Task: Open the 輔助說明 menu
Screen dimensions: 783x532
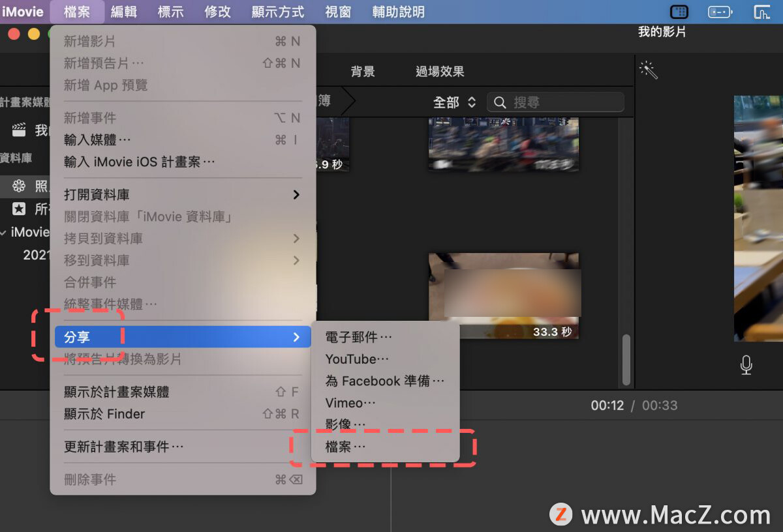Action: (x=398, y=12)
